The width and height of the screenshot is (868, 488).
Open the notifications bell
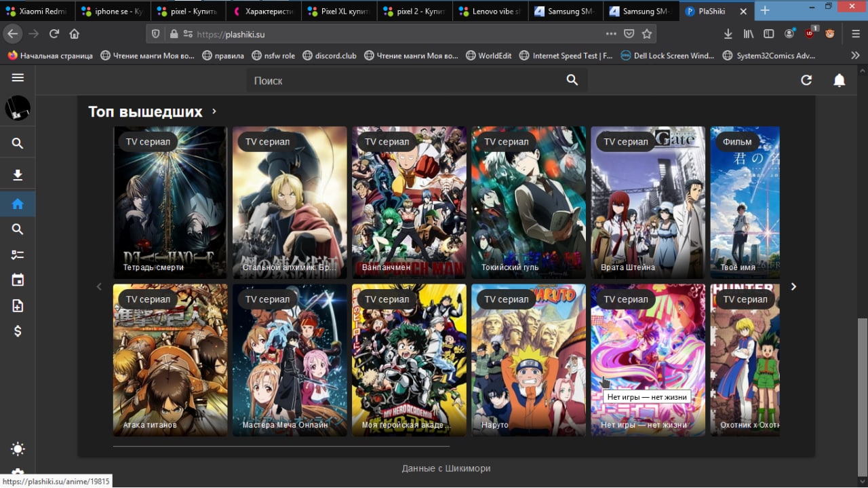click(x=839, y=80)
